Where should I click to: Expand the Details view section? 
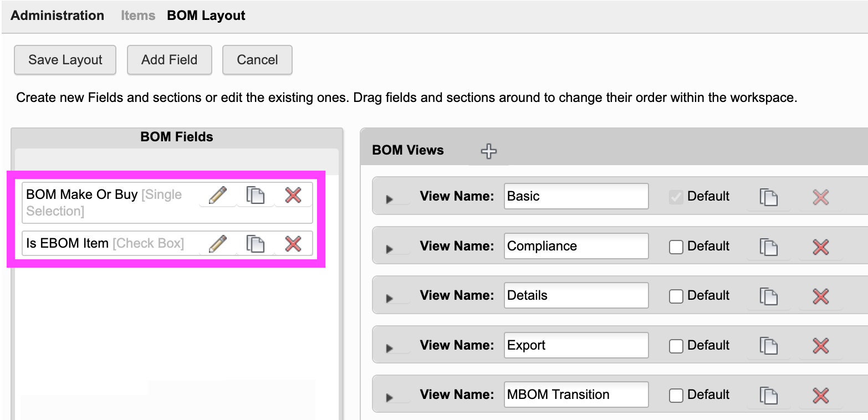pos(389,298)
